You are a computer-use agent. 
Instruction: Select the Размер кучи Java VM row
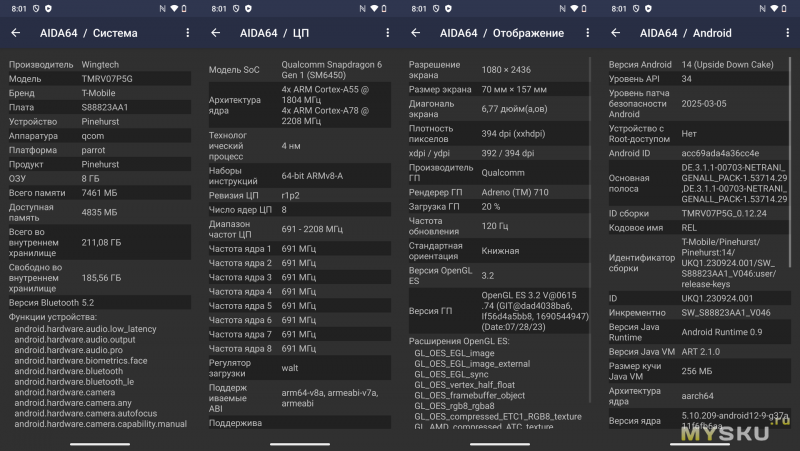pyautogui.click(x=699, y=371)
